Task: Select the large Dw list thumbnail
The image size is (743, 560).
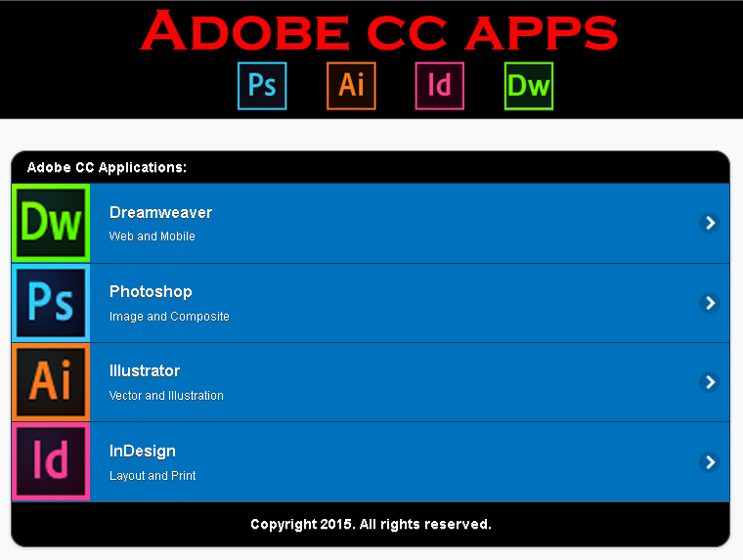Action: click(51, 223)
